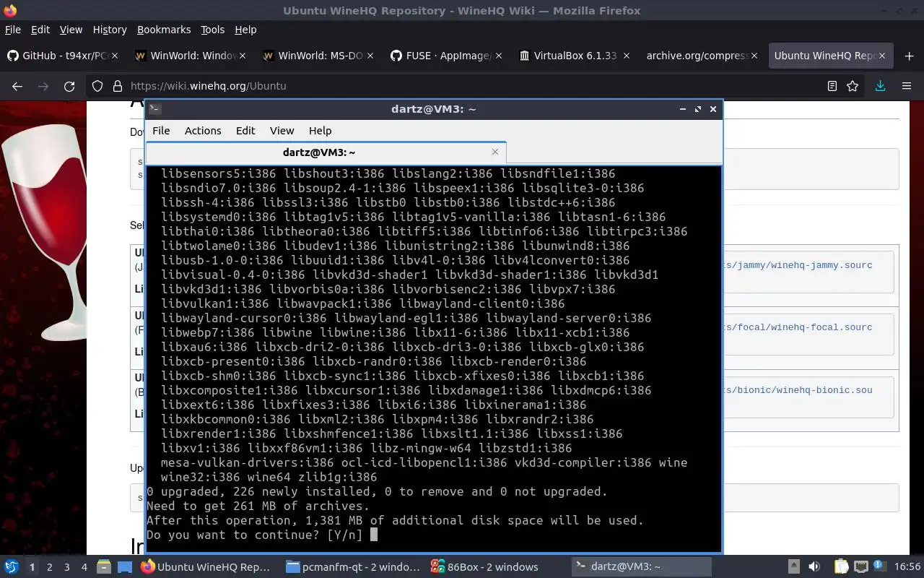This screenshot has height=578, width=924.
Task: Open the Firefox downloads panel
Action: (880, 86)
